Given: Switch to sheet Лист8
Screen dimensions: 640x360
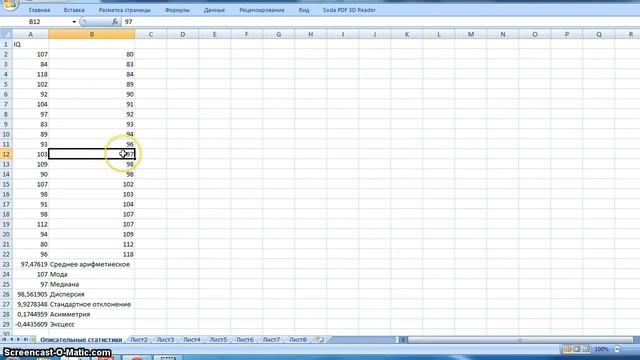Looking at the screenshot, I should (298, 340).
